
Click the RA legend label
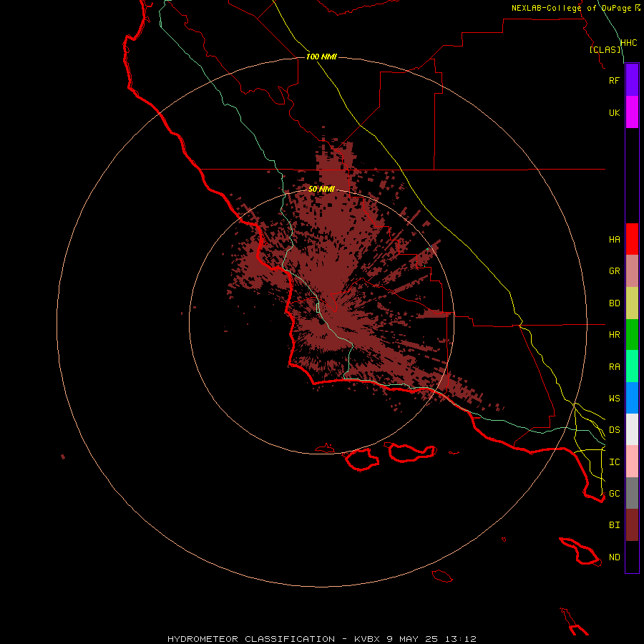coord(614,367)
